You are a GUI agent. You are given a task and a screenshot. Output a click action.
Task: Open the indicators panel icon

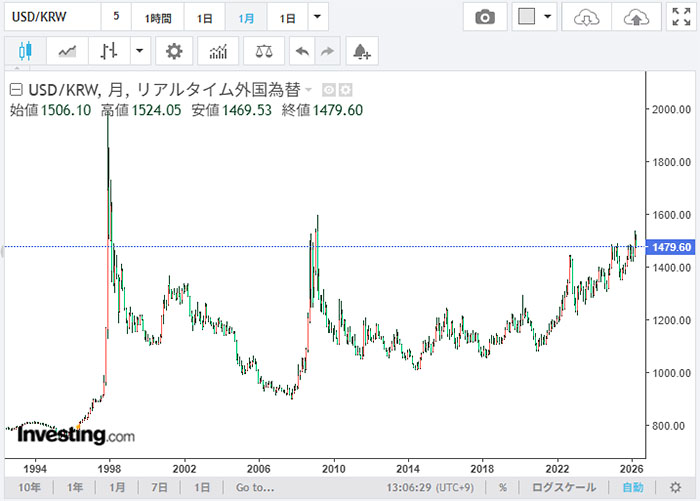click(x=218, y=50)
